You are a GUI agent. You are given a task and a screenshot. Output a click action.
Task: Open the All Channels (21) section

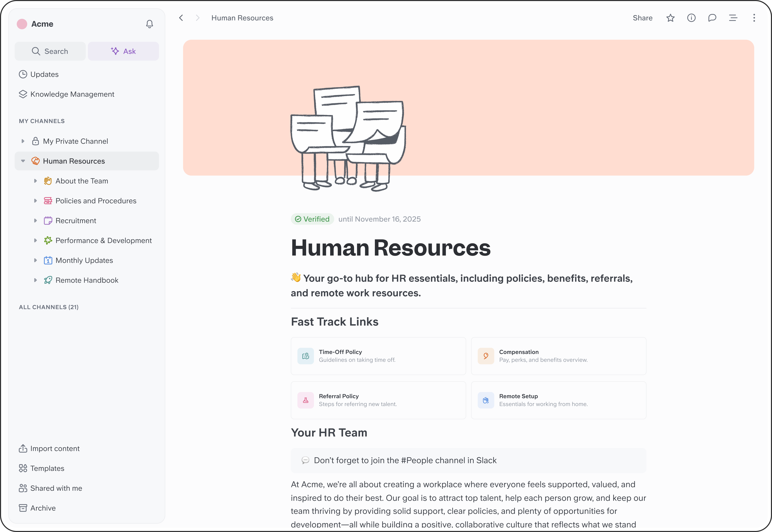(49, 307)
